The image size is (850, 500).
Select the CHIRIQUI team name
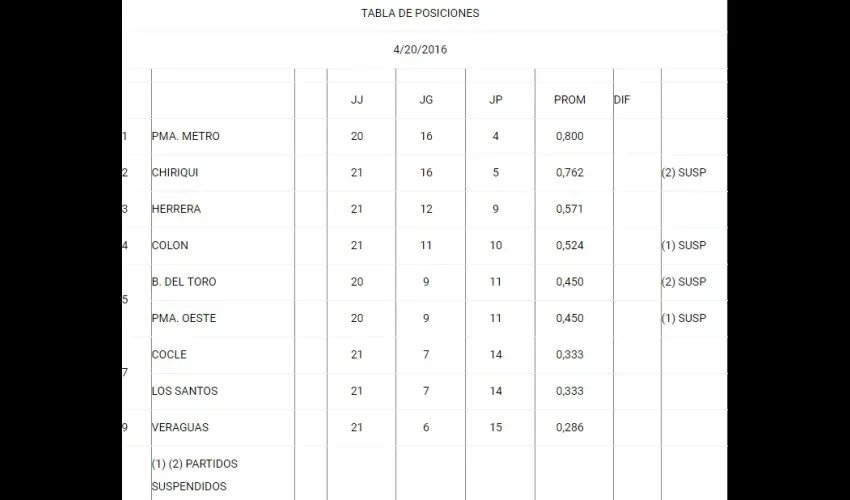click(175, 172)
